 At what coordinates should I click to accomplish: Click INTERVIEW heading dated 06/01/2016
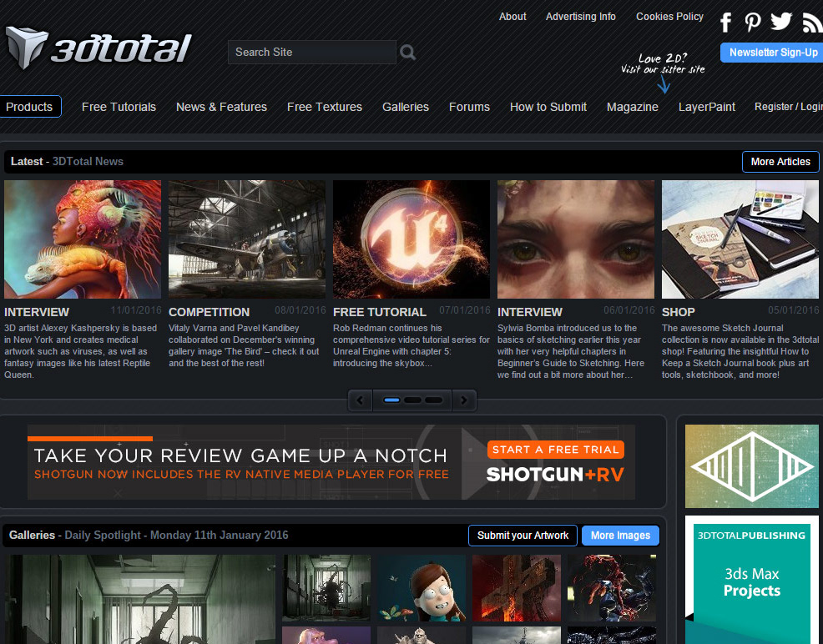(529, 312)
